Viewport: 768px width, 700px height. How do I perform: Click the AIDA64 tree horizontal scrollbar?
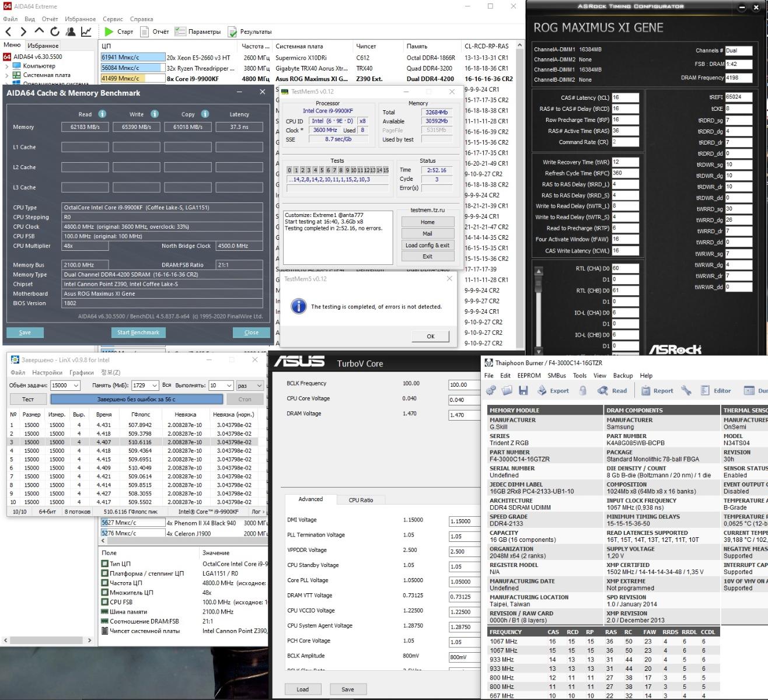[47, 640]
